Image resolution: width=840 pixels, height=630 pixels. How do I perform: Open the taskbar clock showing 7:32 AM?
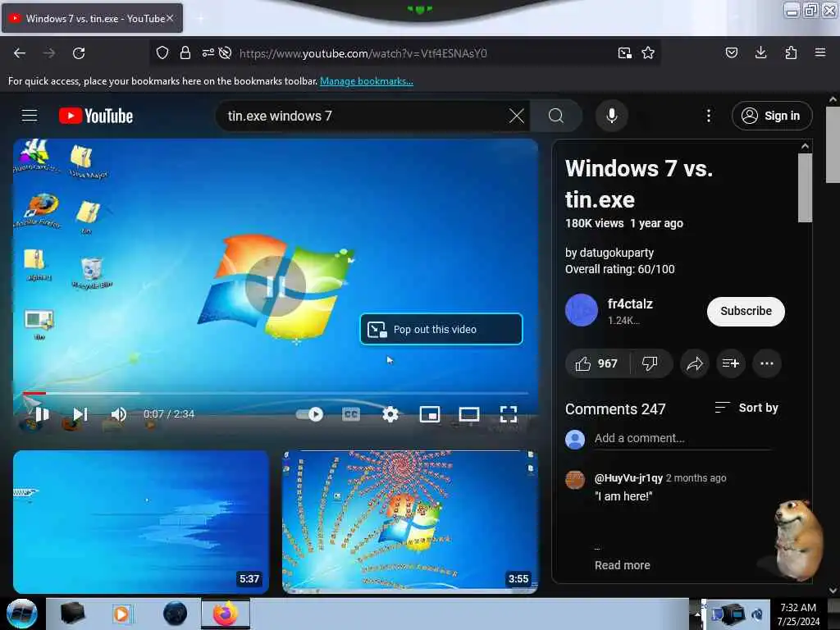[x=798, y=614]
